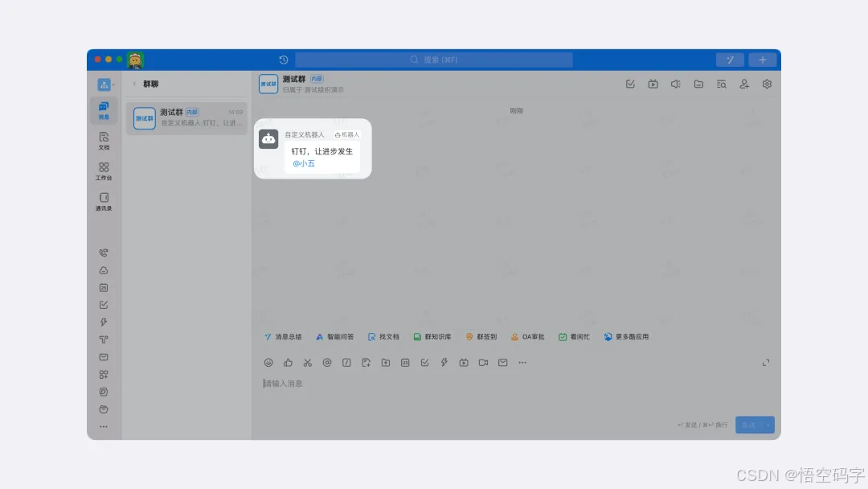Add member icon in chat header

click(x=744, y=84)
